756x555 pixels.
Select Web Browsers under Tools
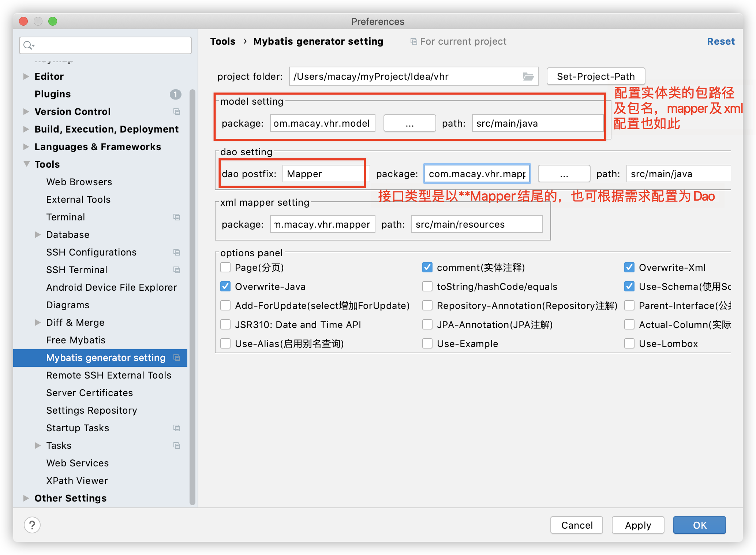[79, 182]
